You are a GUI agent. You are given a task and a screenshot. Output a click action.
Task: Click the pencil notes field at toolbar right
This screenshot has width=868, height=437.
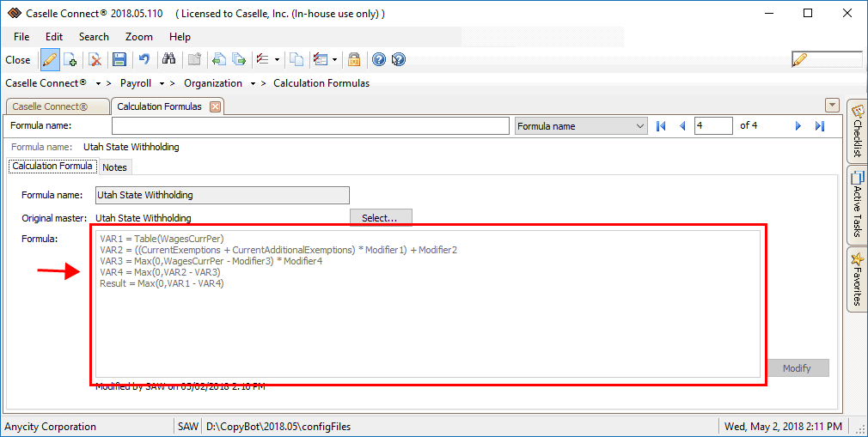point(827,59)
